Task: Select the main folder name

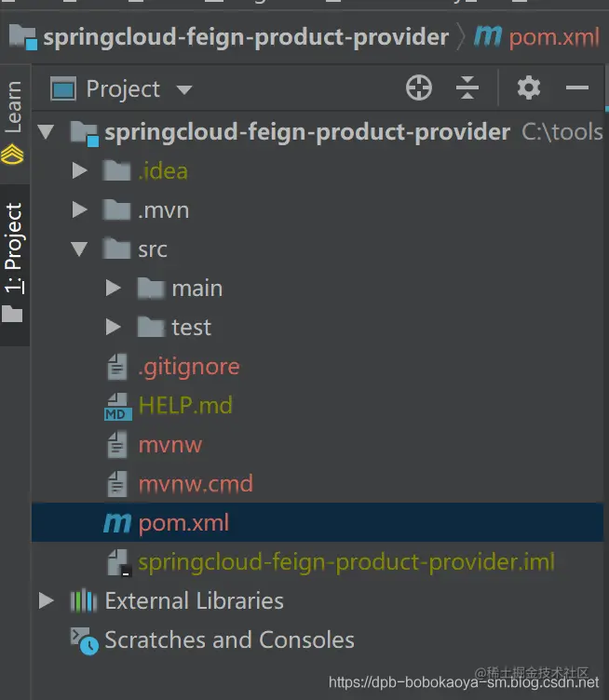Action: click(197, 289)
